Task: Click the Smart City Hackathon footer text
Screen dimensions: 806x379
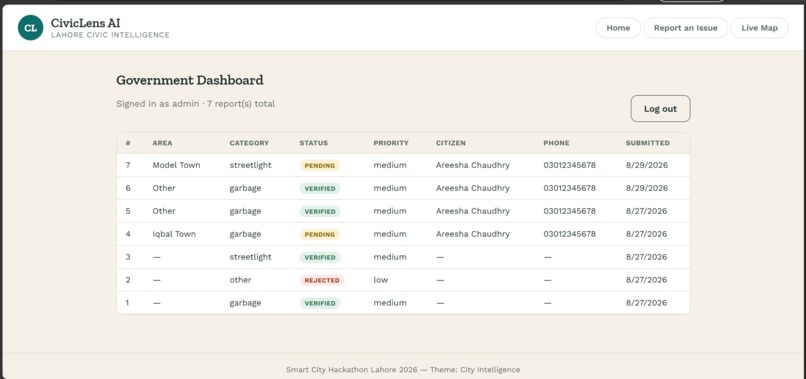Action: pos(403,370)
